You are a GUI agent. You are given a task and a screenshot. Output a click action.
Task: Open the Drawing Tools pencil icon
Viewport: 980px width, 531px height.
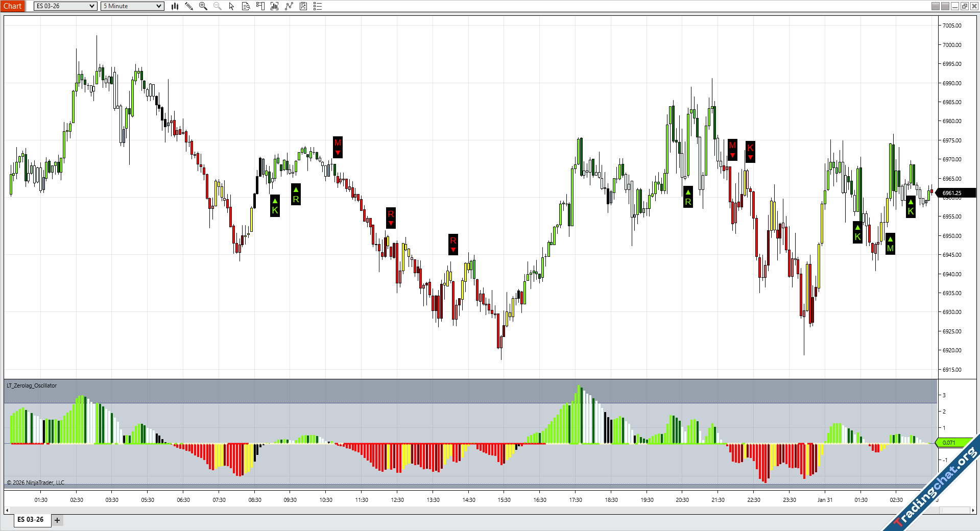pos(189,6)
